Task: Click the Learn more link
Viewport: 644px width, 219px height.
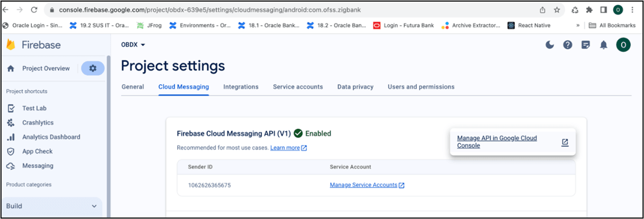Action: point(288,148)
